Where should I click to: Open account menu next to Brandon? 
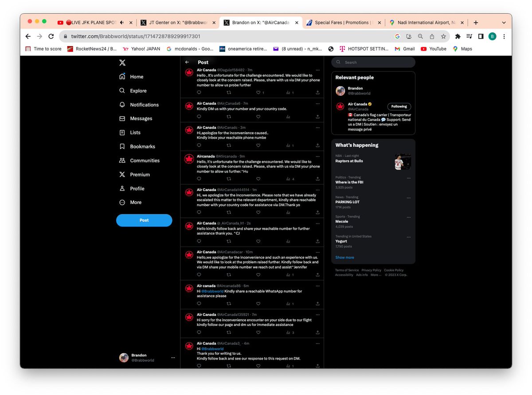point(173,358)
